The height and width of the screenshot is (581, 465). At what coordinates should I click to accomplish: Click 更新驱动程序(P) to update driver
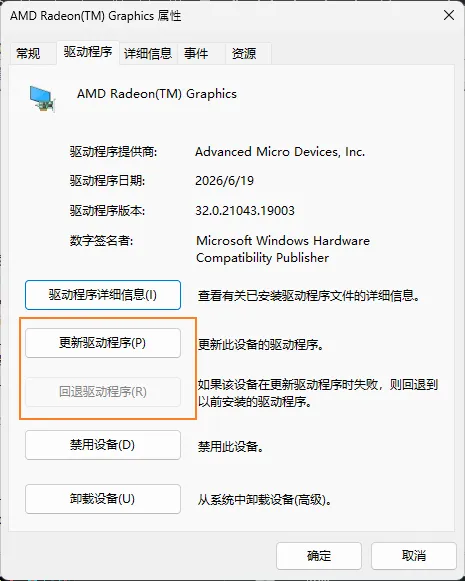103,343
